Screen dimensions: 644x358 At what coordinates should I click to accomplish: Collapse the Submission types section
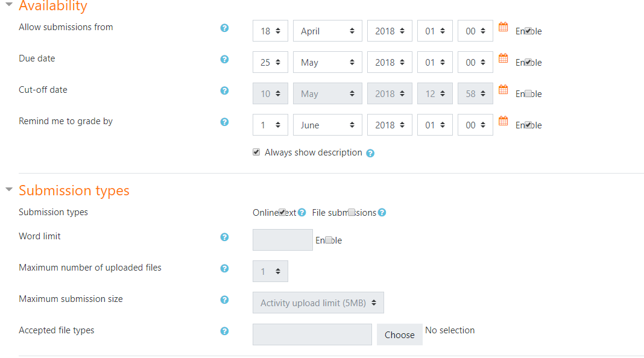coord(9,189)
